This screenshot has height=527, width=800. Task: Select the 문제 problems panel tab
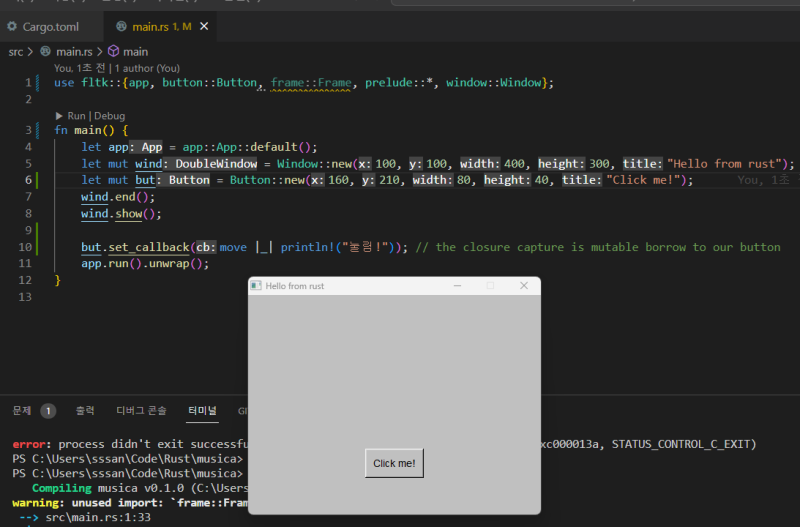coord(21,410)
